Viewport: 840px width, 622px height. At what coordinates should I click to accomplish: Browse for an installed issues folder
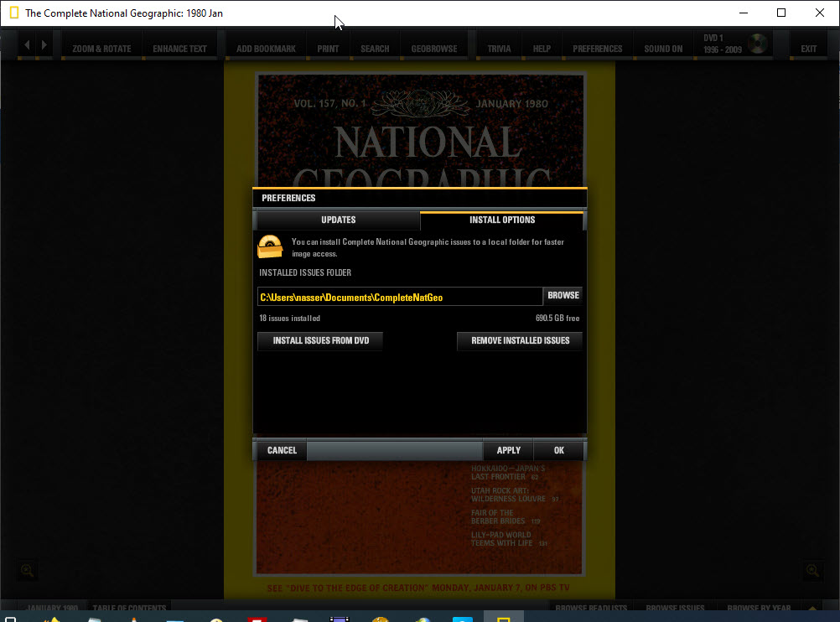pyautogui.click(x=563, y=296)
